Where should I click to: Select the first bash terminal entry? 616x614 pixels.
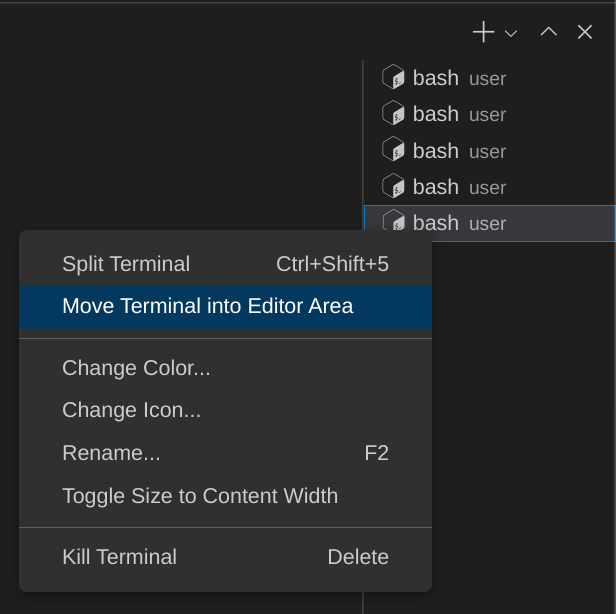point(460,78)
